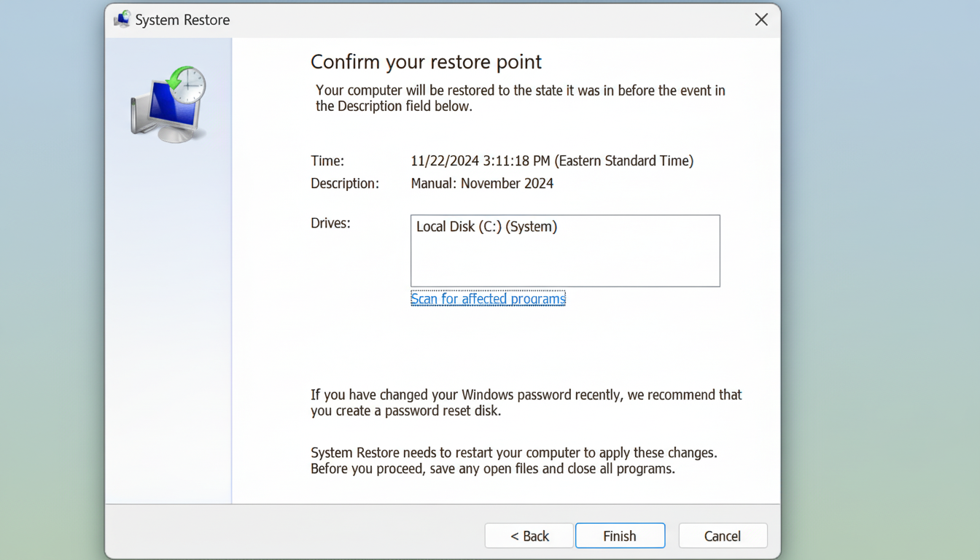Click the password reset disk notice text
The height and width of the screenshot is (560, 980).
[525, 402]
